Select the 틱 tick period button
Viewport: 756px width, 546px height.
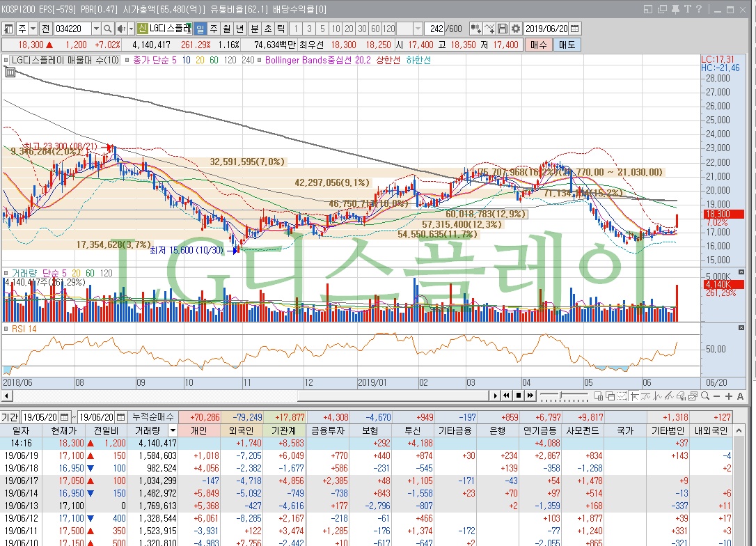pyautogui.click(x=281, y=29)
